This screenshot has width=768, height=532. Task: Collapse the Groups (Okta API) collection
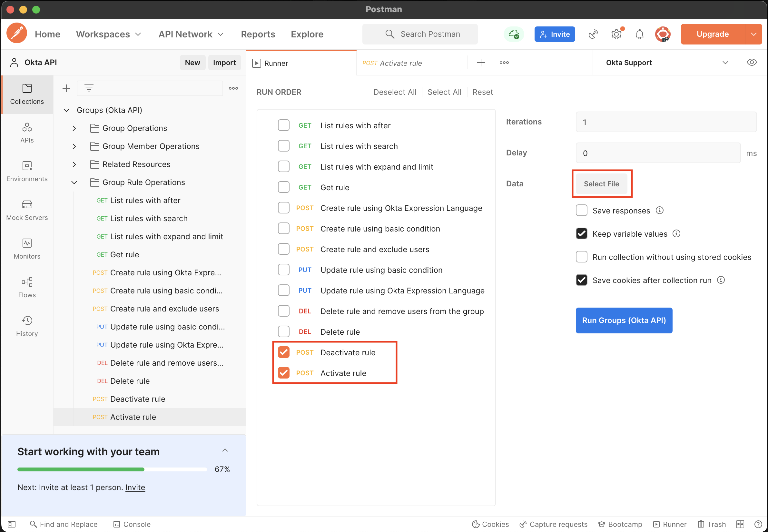pyautogui.click(x=66, y=110)
